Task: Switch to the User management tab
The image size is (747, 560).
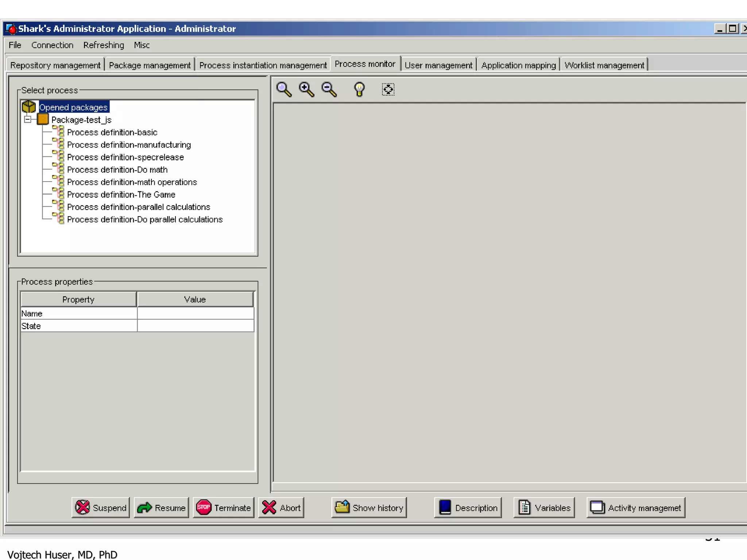Action: [x=438, y=65]
